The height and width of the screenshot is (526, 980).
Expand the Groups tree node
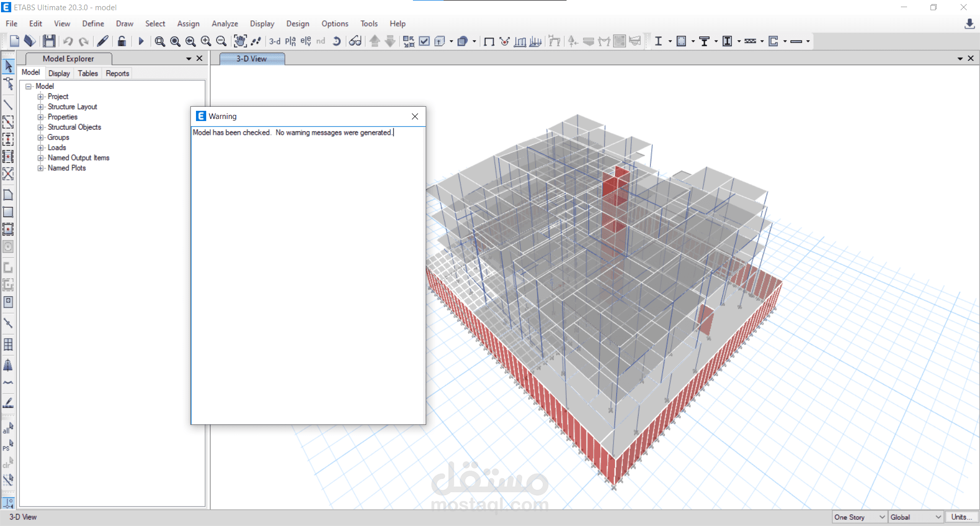[x=40, y=137]
